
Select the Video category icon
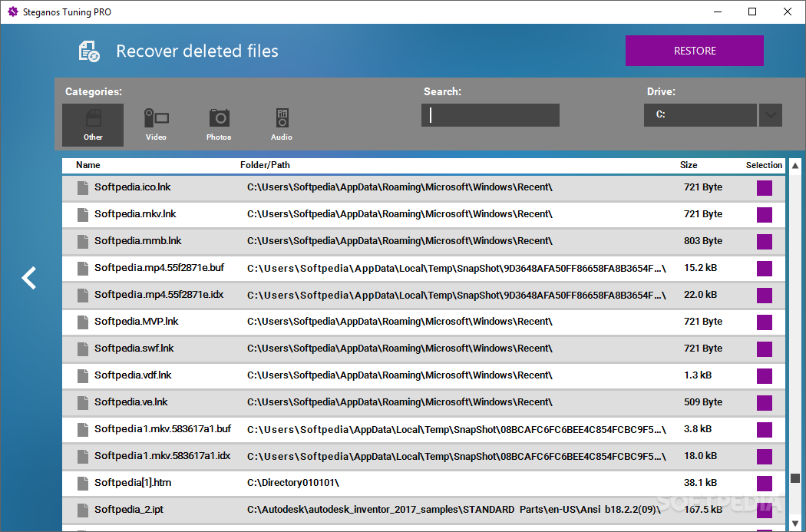click(x=157, y=118)
